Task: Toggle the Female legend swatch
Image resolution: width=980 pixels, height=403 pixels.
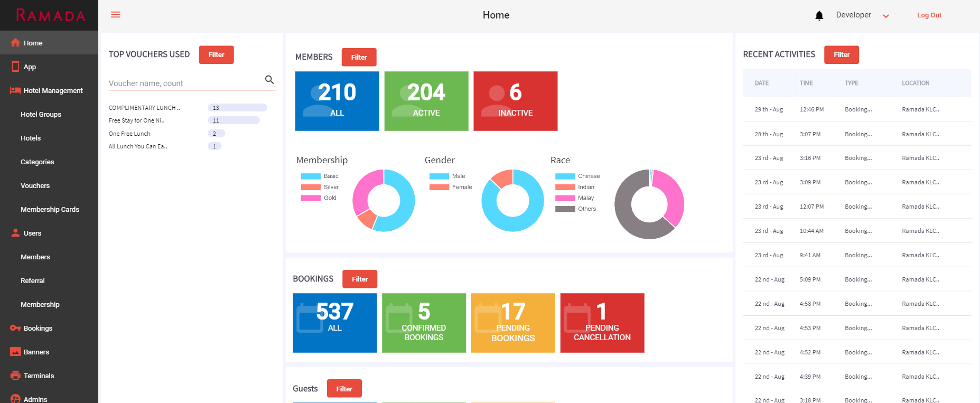Action: 439,187
